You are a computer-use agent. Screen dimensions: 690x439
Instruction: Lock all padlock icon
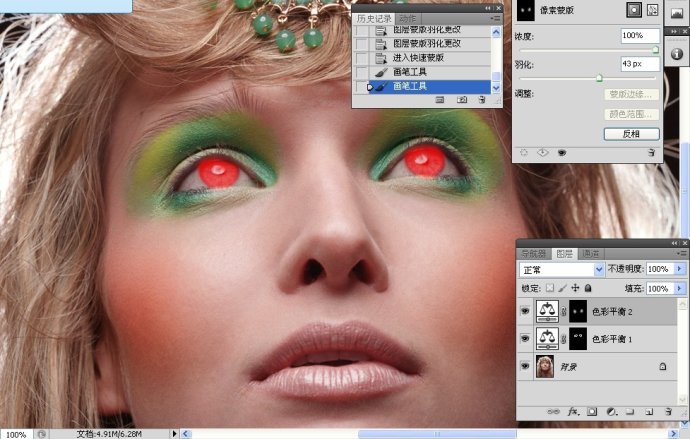588,288
